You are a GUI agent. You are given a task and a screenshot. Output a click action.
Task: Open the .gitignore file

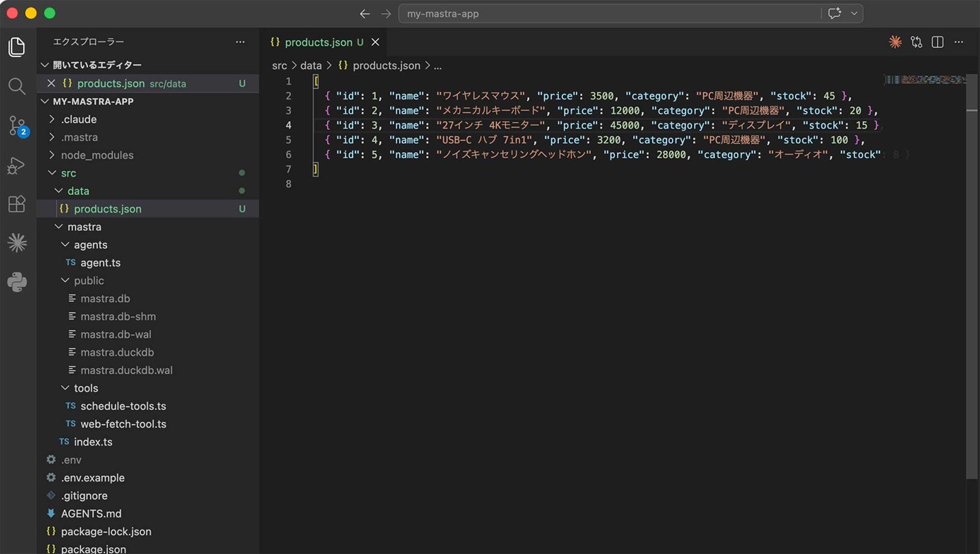point(148,495)
